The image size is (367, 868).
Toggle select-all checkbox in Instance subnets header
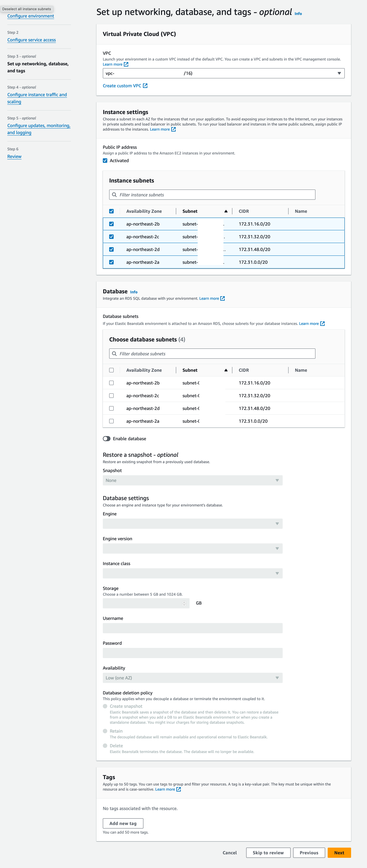point(111,211)
